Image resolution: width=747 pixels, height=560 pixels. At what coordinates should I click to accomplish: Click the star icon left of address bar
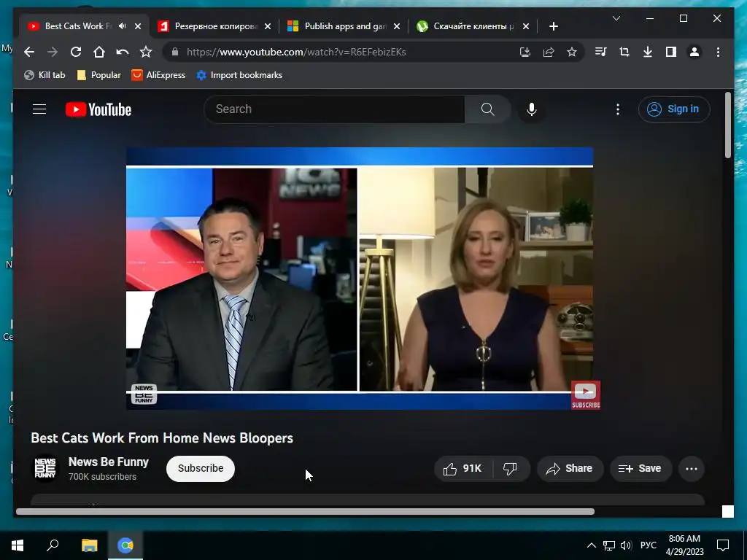(146, 52)
